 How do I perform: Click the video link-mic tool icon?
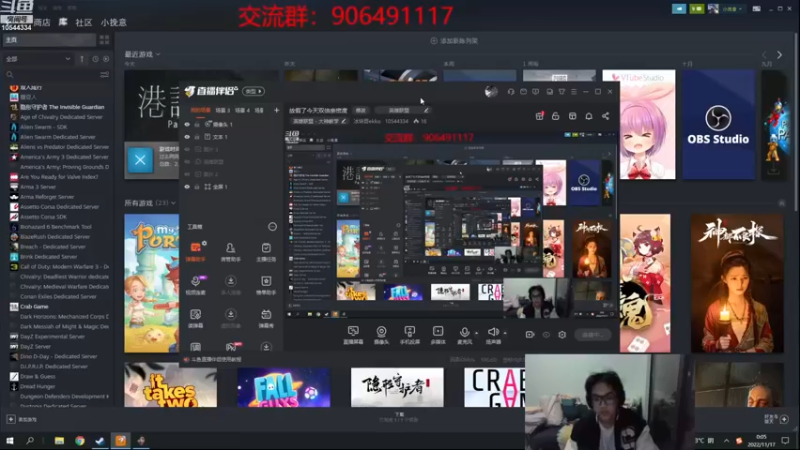[195, 281]
